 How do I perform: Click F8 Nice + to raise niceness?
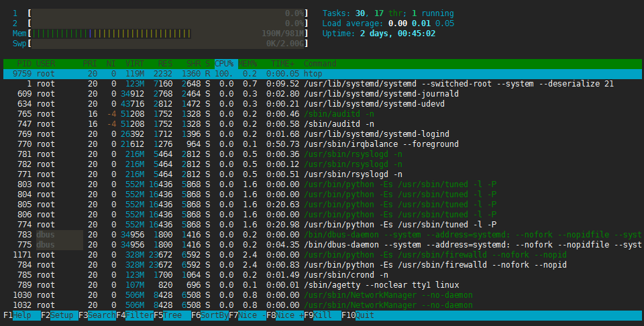click(285, 315)
